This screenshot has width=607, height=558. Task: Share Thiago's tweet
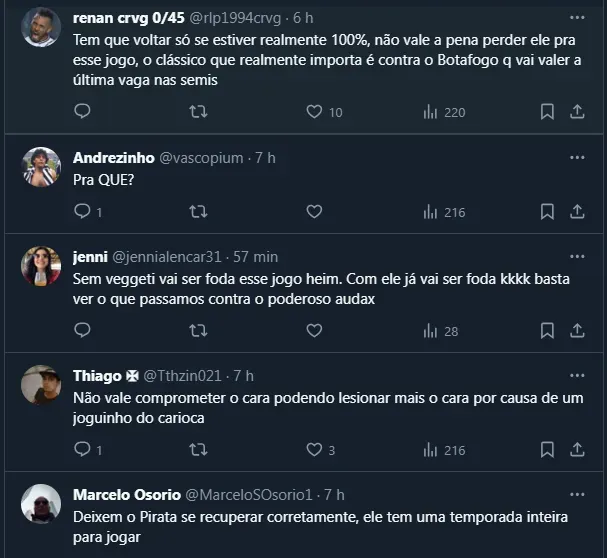[577, 449]
